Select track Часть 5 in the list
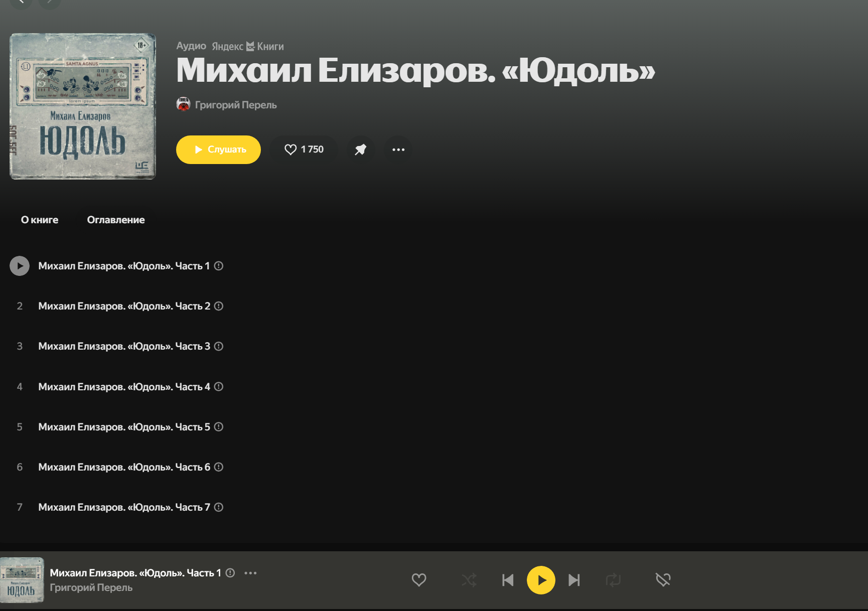 tap(124, 427)
